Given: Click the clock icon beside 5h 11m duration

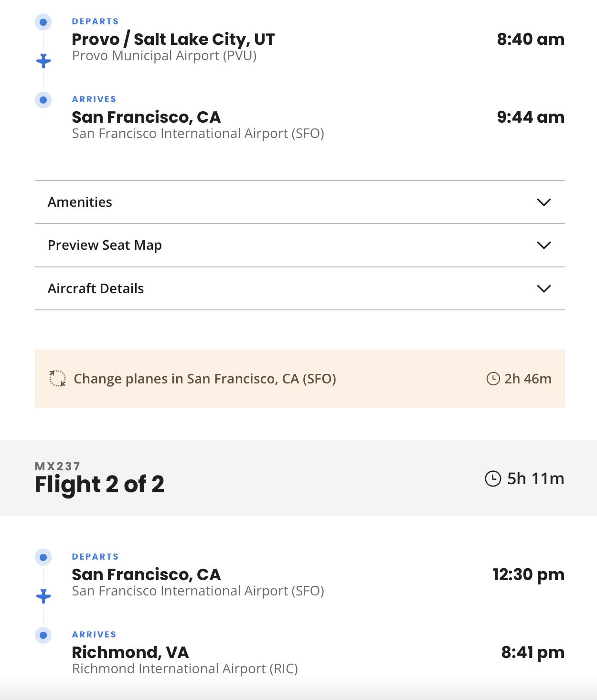Looking at the screenshot, I should [493, 478].
